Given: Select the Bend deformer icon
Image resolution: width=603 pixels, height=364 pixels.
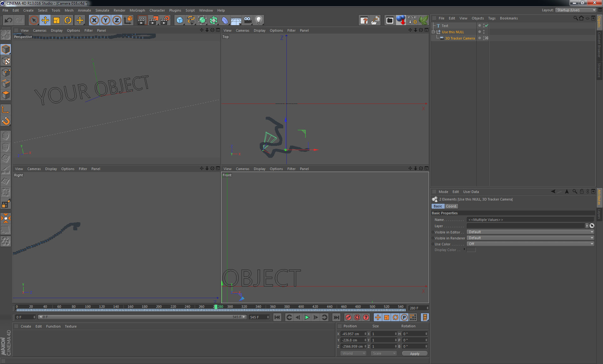Looking at the screenshot, I should click(x=225, y=20).
